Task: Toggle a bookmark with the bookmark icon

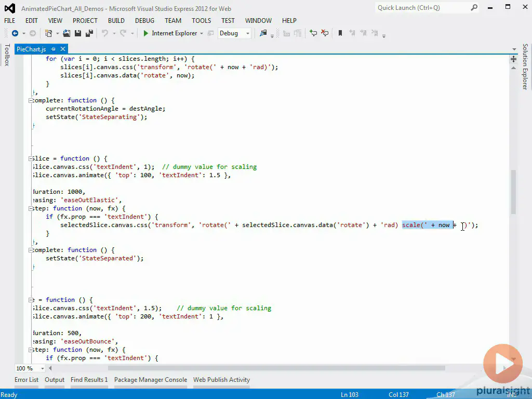Action: coord(340,33)
